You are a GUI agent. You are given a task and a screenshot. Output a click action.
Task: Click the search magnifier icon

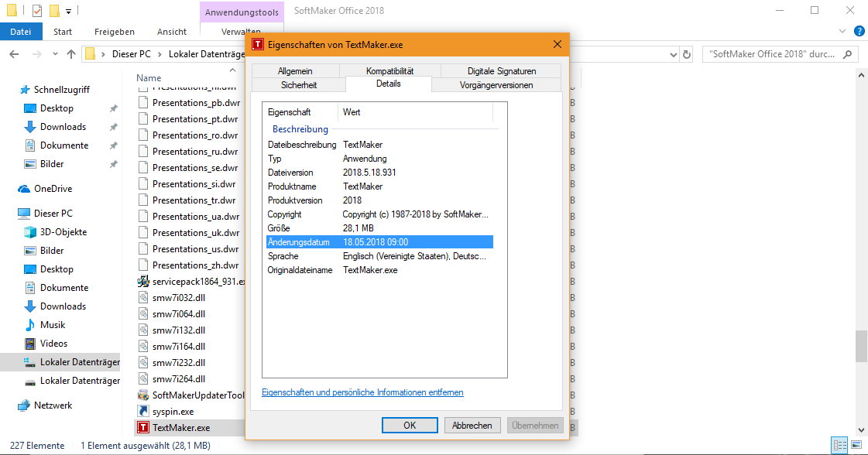click(848, 54)
